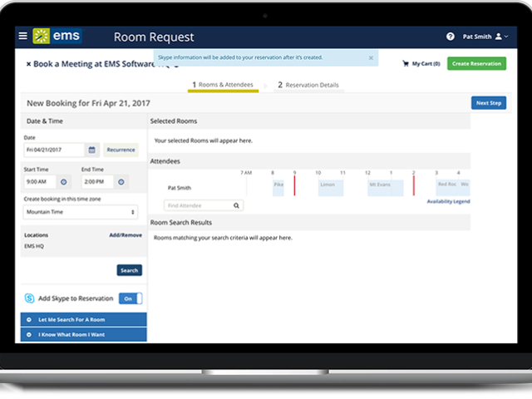Open the date picker calendar icon
This screenshot has height=399, width=532.
[92, 150]
